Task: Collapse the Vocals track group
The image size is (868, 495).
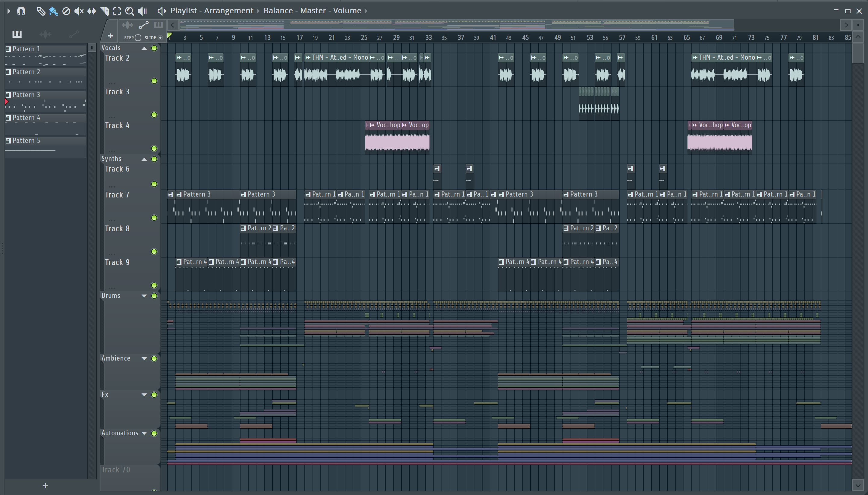Action: click(144, 48)
